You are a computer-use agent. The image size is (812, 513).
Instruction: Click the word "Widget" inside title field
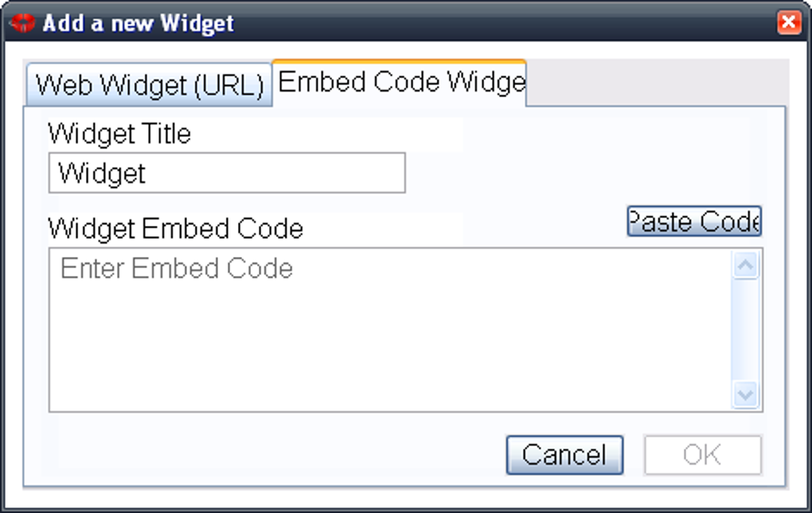pyautogui.click(x=102, y=173)
